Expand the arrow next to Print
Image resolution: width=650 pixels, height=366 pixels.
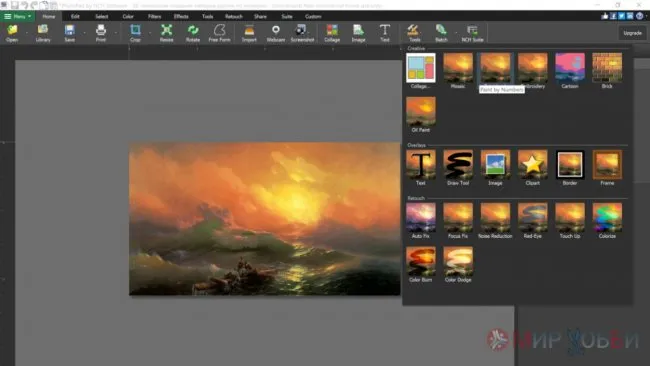pyautogui.click(x=116, y=33)
